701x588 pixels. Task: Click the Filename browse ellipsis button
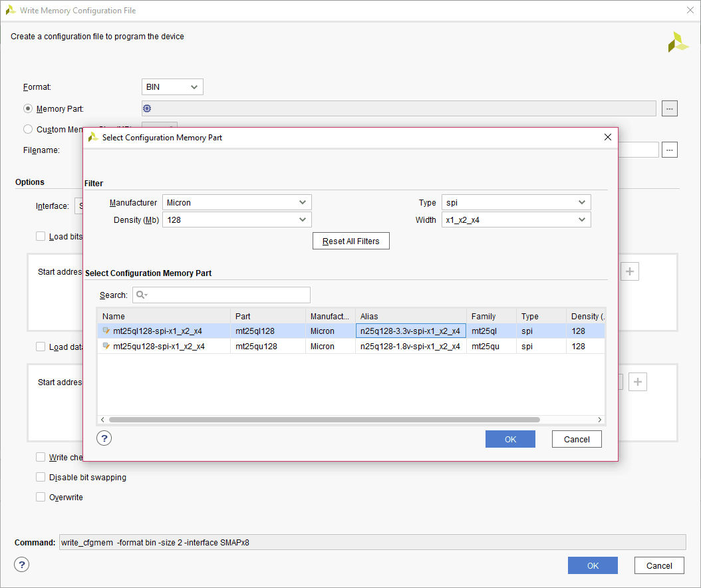[670, 150]
